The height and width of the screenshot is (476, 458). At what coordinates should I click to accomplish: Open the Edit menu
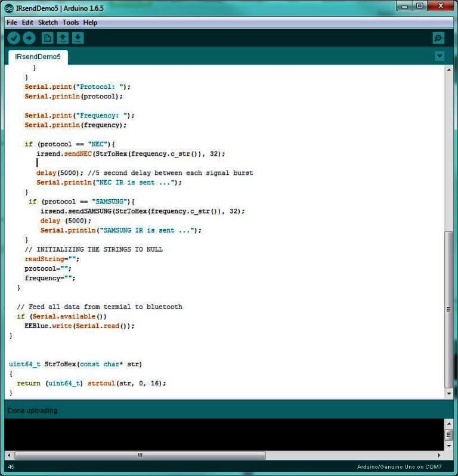27,23
